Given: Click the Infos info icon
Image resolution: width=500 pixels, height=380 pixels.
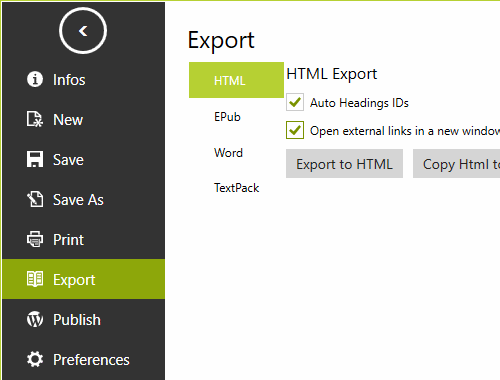Looking at the screenshot, I should (x=35, y=79).
